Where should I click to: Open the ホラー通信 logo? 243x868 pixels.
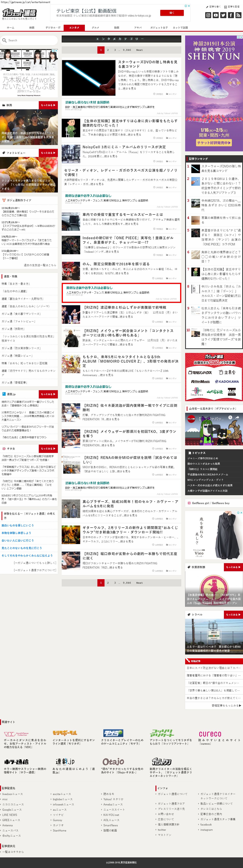coord(16,761)
